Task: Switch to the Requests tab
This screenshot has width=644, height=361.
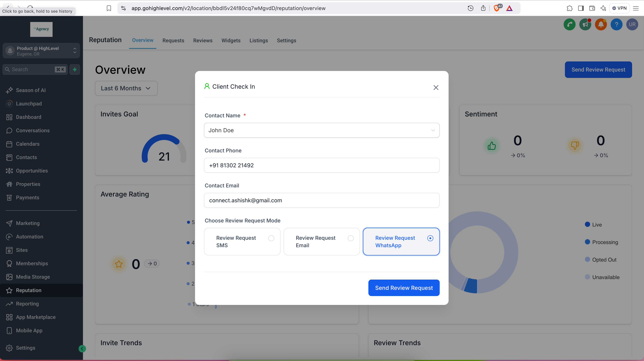Action: coord(173,40)
